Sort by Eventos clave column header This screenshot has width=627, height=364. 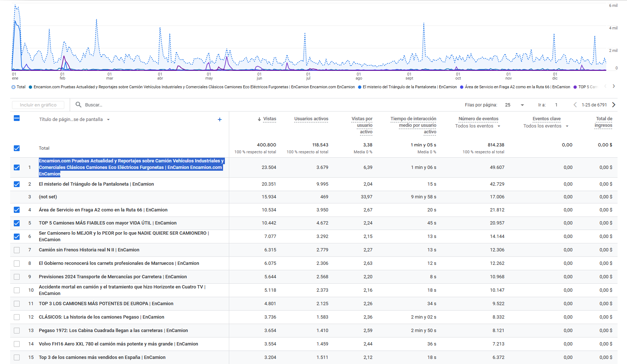pyautogui.click(x=547, y=119)
